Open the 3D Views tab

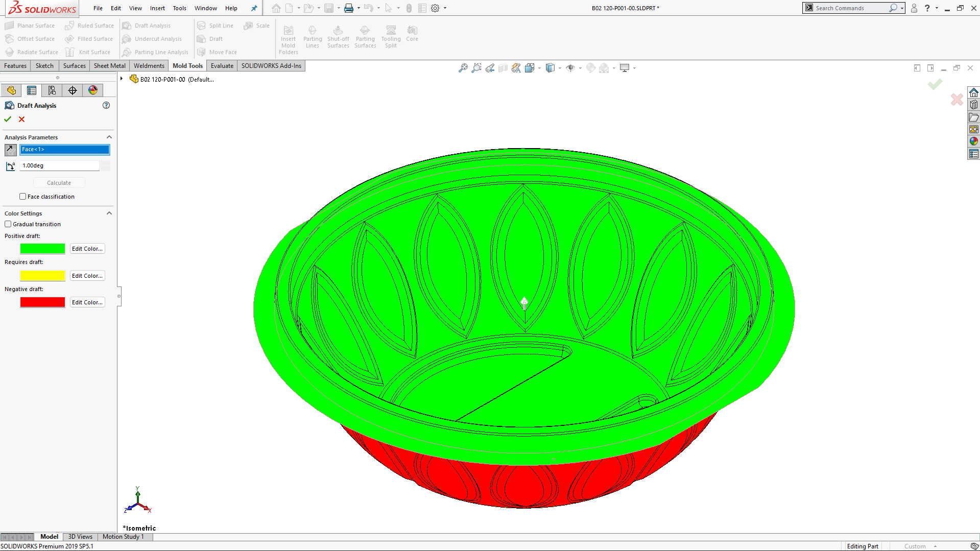click(80, 537)
